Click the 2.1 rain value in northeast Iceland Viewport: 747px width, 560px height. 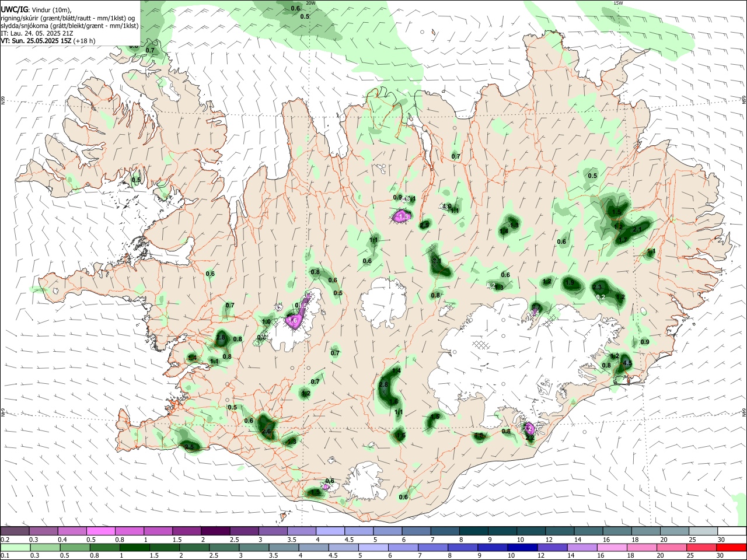[x=637, y=229]
